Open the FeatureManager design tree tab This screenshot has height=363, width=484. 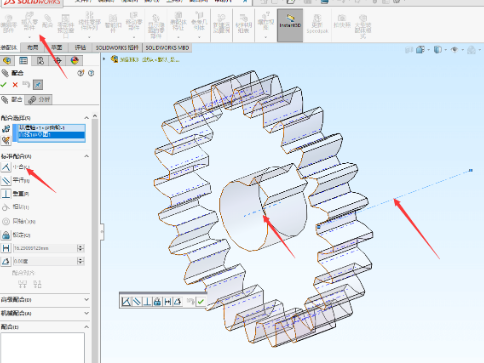(7, 60)
